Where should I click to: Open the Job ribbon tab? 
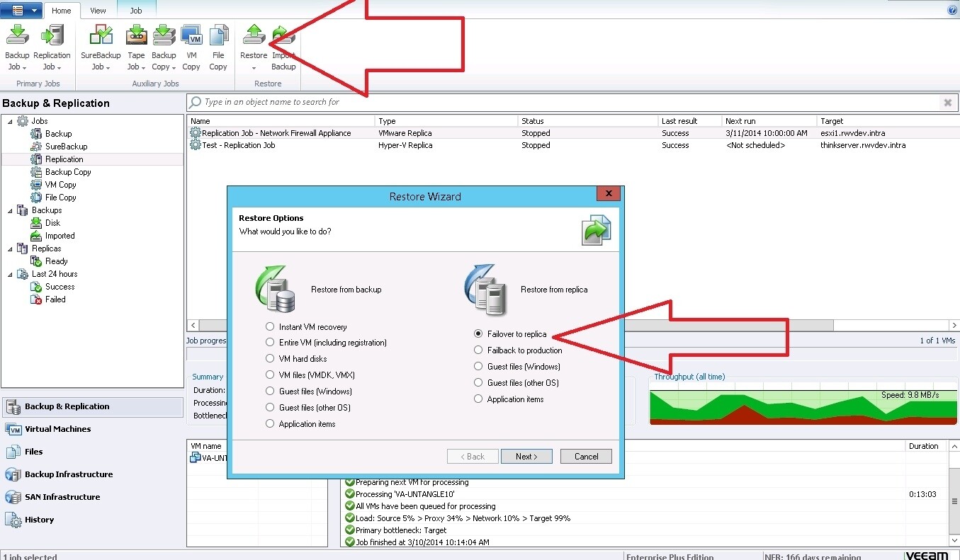pyautogui.click(x=136, y=10)
